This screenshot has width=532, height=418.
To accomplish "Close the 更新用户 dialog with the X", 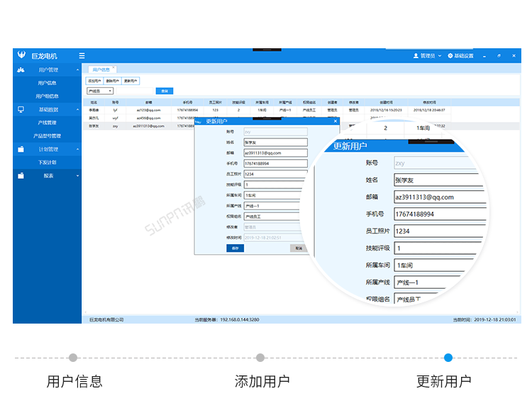I will click(336, 121).
